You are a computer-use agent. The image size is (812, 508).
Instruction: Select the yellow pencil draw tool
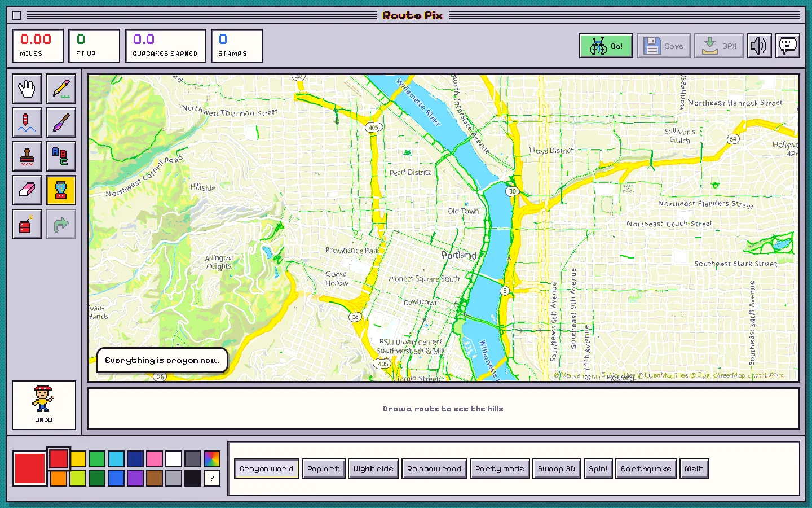click(x=61, y=89)
